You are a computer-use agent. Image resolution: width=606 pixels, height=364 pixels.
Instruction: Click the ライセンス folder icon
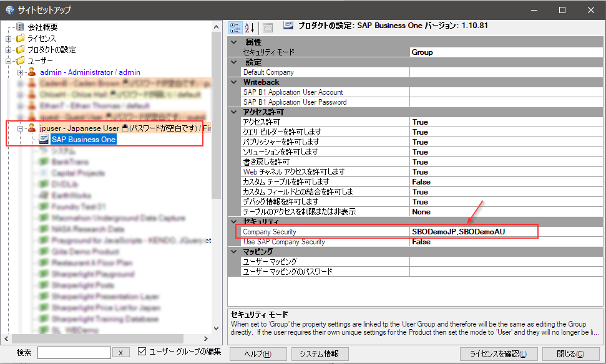[x=20, y=38]
